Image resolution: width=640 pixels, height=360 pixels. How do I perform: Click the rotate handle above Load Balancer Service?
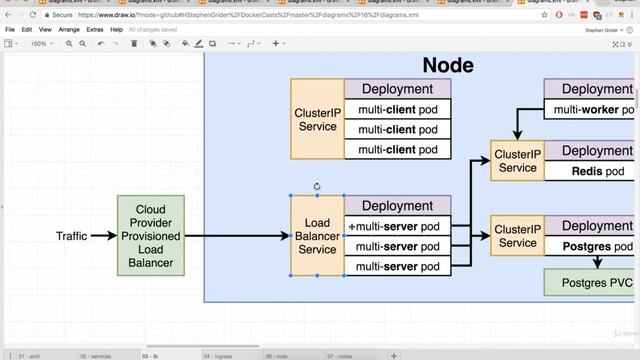317,187
